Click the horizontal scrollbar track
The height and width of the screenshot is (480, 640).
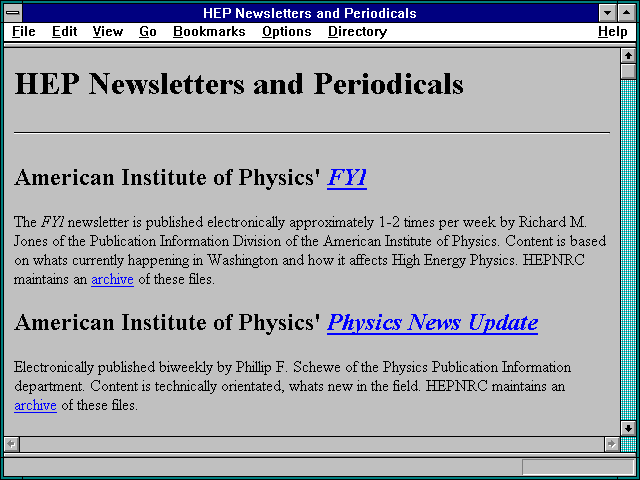(x=311, y=444)
